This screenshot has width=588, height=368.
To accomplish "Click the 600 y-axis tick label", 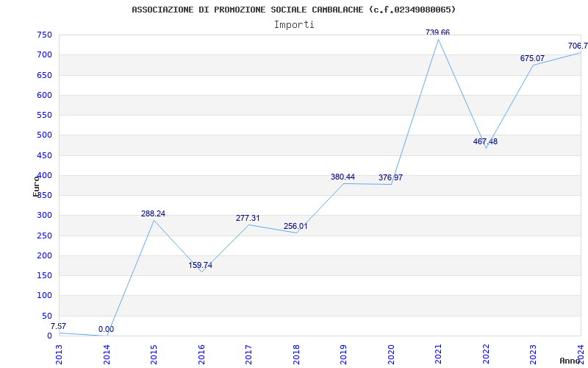I will (x=44, y=96).
